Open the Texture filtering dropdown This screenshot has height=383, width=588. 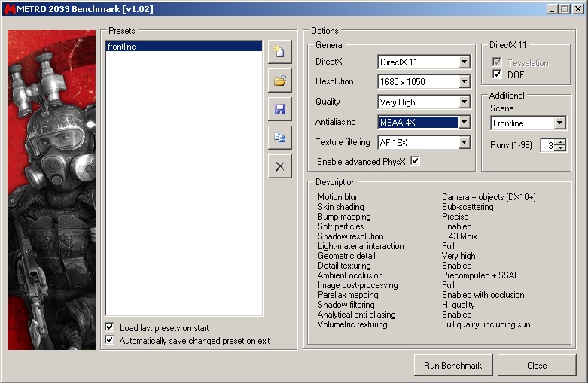click(x=465, y=142)
